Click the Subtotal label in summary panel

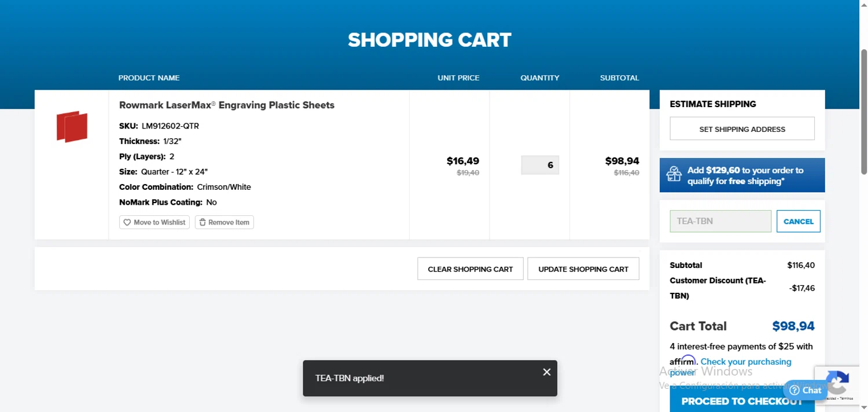(x=686, y=265)
